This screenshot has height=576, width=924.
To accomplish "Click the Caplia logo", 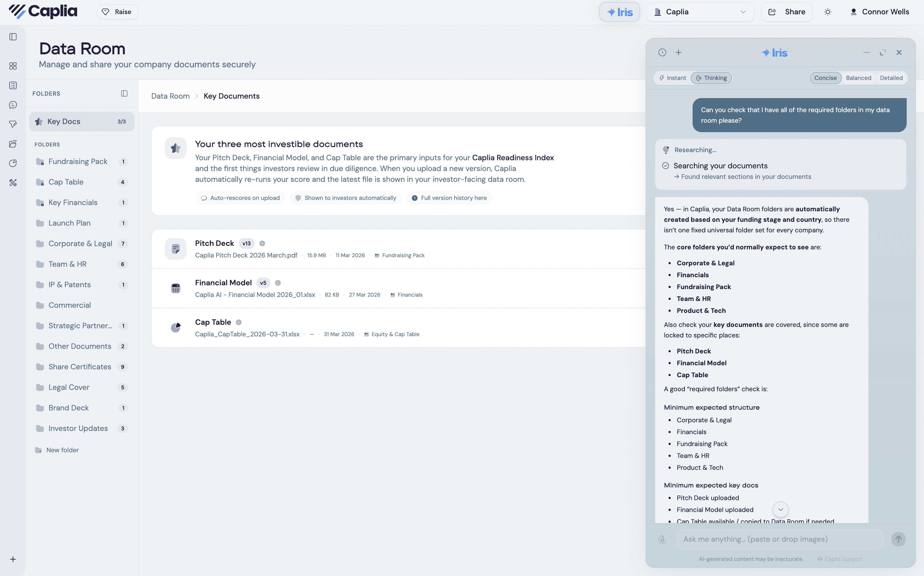I will point(43,12).
